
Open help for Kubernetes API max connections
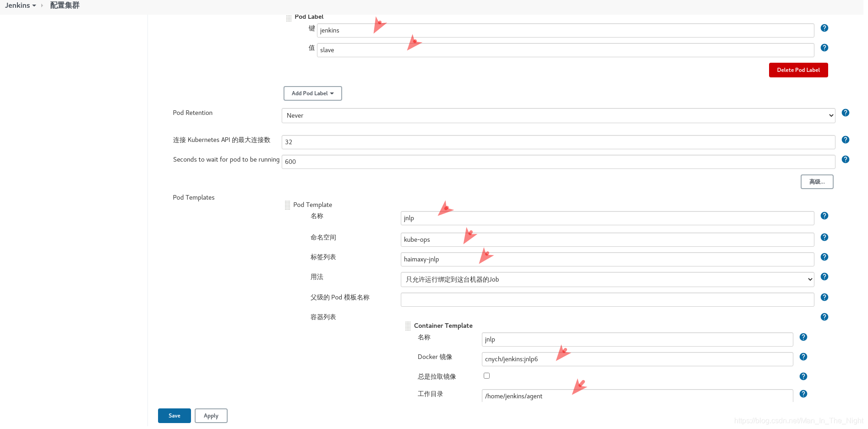(x=845, y=140)
